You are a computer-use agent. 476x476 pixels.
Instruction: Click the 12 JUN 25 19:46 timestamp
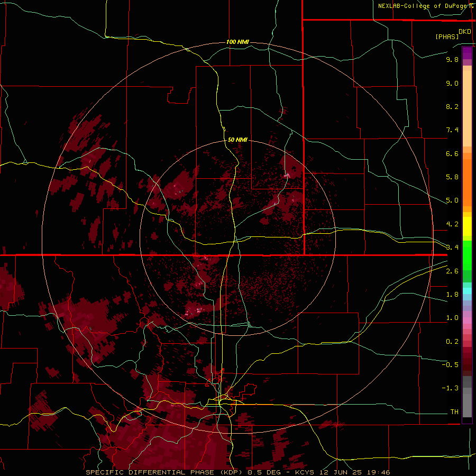[354, 472]
